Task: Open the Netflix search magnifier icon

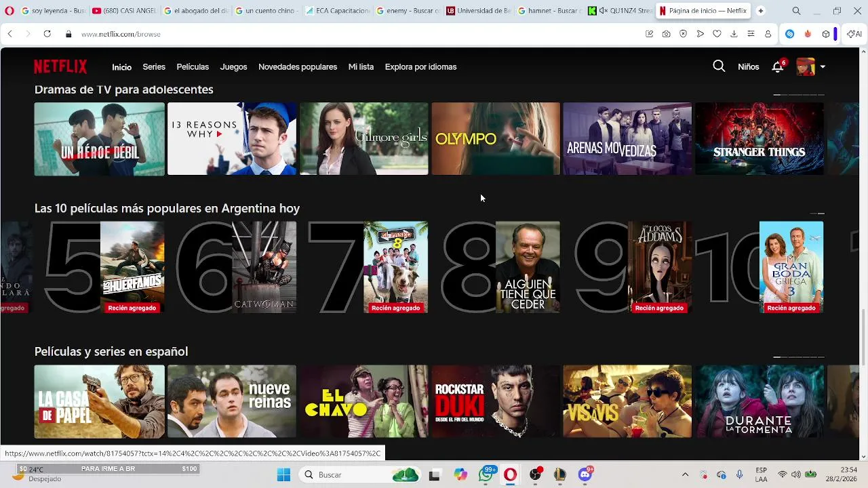Action: [x=719, y=66]
